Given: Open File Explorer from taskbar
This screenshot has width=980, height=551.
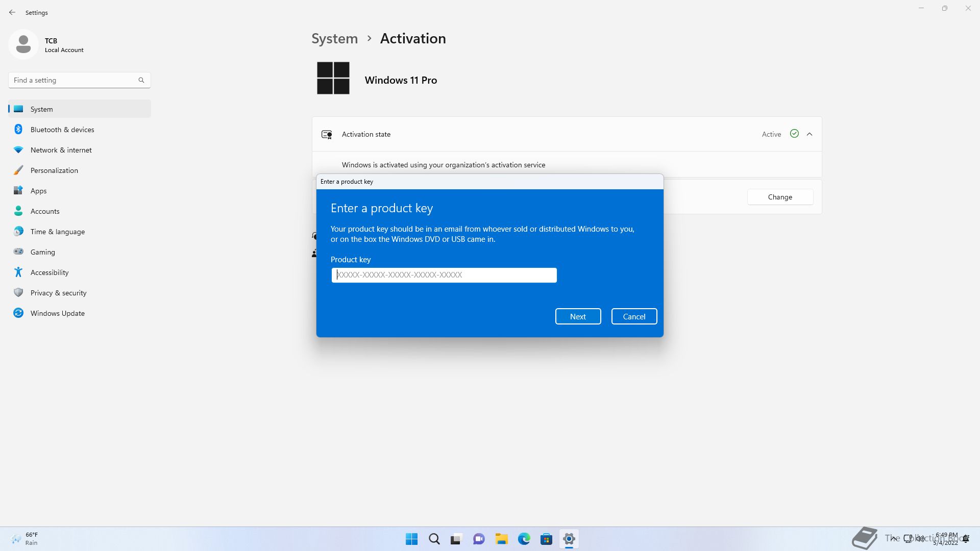Looking at the screenshot, I should [501, 539].
